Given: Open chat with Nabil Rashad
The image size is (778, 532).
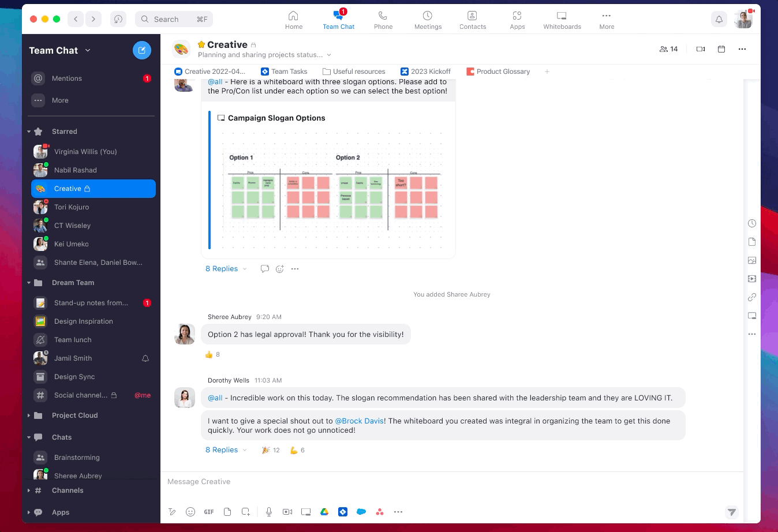Looking at the screenshot, I should pos(93,170).
